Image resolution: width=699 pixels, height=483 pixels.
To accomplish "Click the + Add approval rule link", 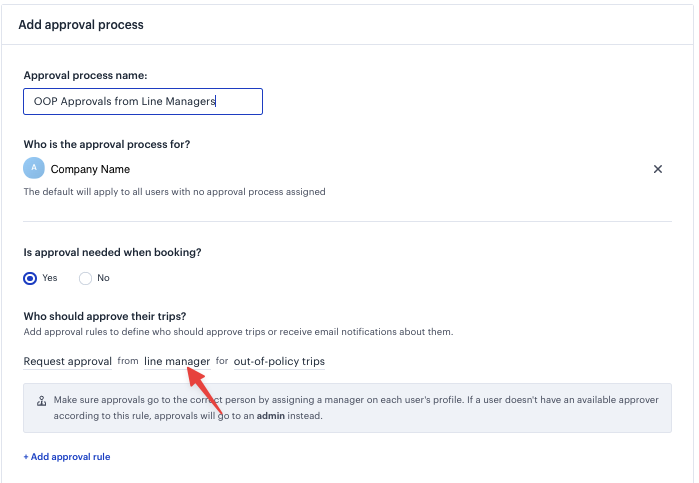I will pyautogui.click(x=67, y=457).
